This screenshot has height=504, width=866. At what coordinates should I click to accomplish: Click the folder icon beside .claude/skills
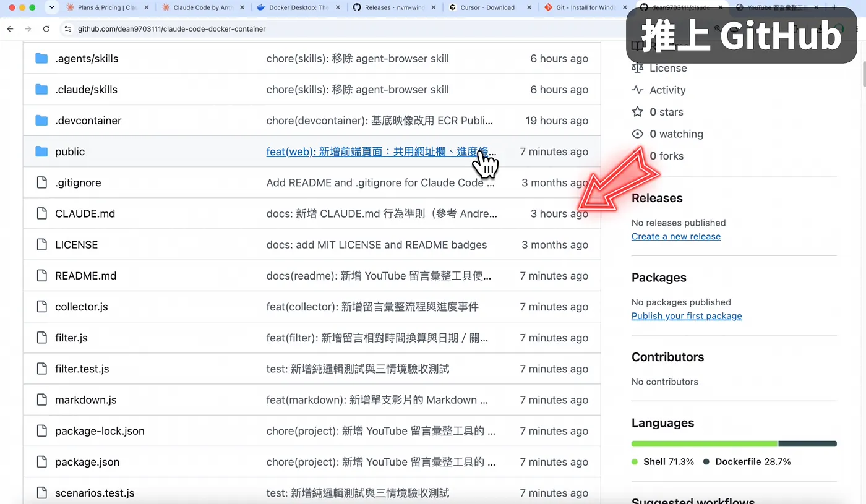(x=41, y=89)
